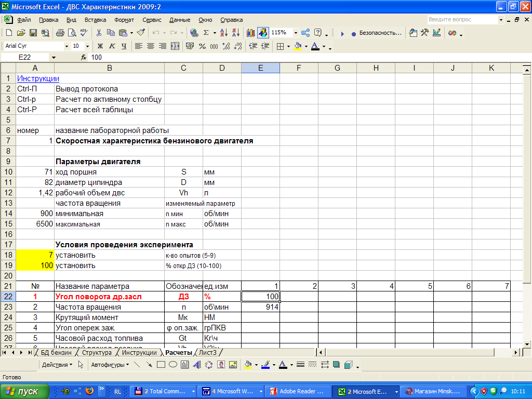This screenshot has height=399, width=532.
Task: Expand Name Box dropdown arrow
Action: tap(54, 58)
